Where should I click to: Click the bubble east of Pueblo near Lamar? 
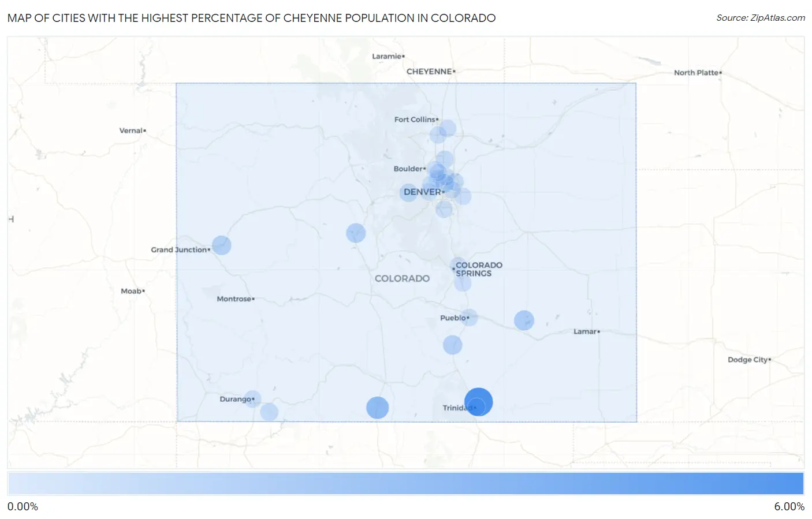(524, 320)
